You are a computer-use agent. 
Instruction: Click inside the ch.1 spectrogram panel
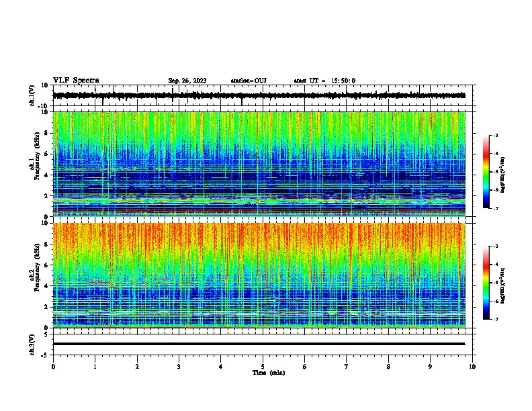click(x=259, y=164)
